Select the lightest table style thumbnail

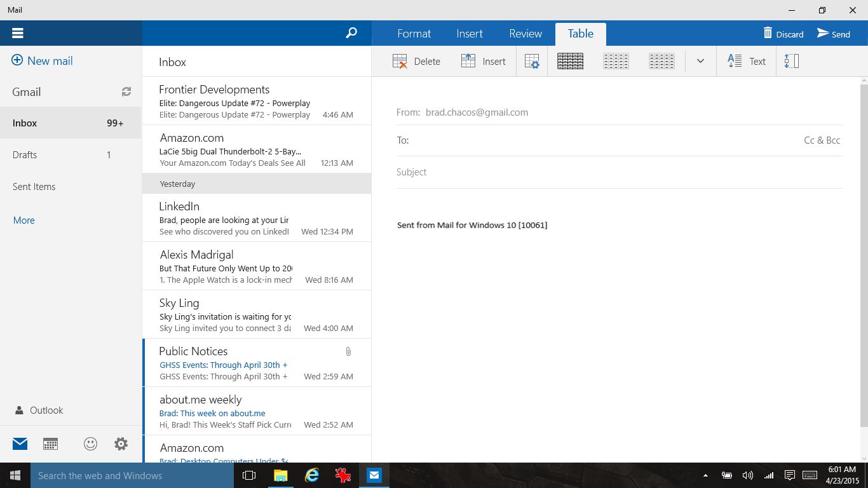(616, 60)
